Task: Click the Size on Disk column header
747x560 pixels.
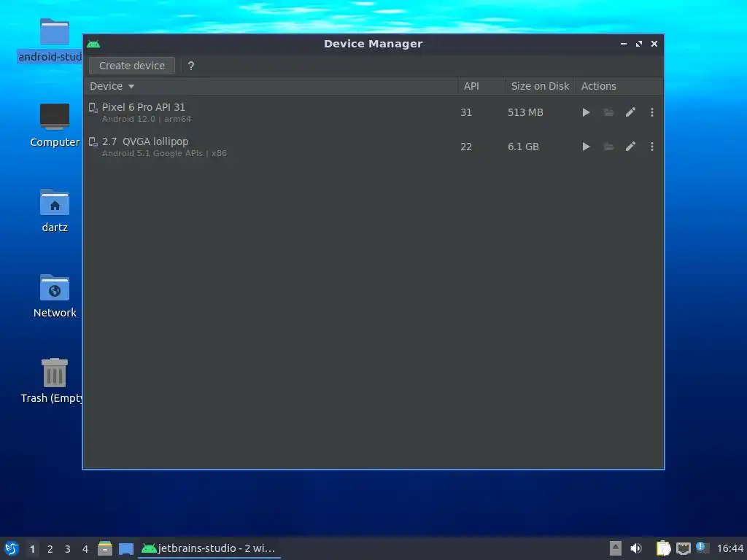Action: pos(540,86)
